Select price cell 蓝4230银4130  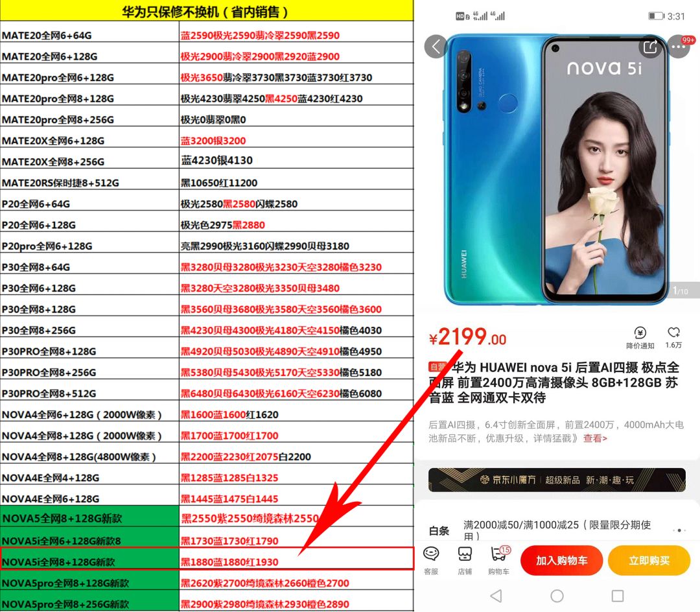pyautogui.click(x=296, y=158)
